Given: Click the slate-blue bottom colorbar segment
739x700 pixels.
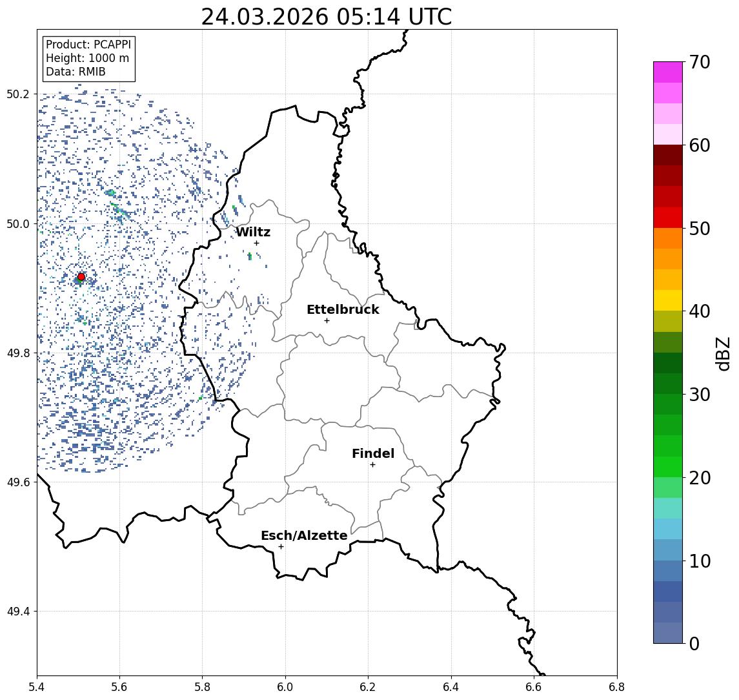Looking at the screenshot, I should tap(668, 633).
